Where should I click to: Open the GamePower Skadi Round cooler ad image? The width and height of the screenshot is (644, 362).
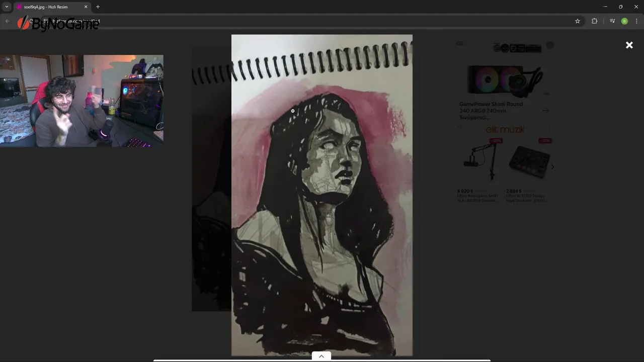[x=505, y=80]
